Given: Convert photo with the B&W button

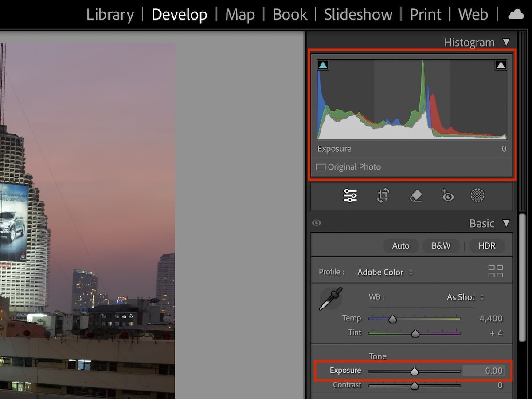Looking at the screenshot, I should coord(441,245).
